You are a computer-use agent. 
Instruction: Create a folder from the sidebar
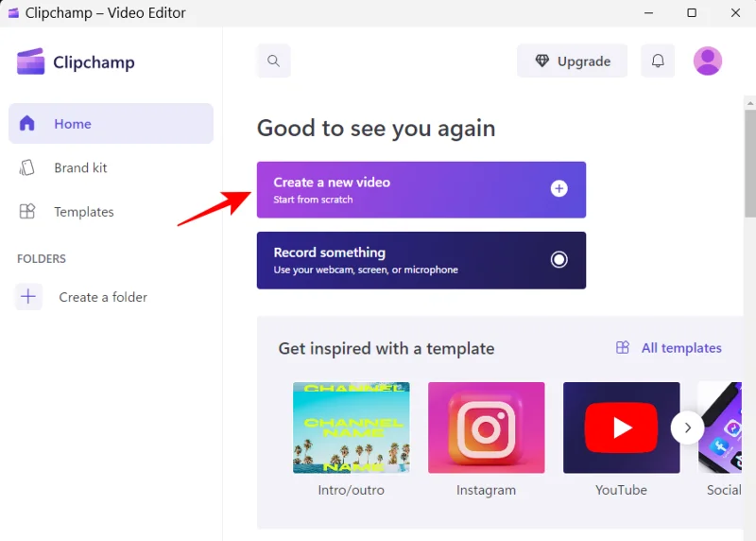tap(82, 297)
